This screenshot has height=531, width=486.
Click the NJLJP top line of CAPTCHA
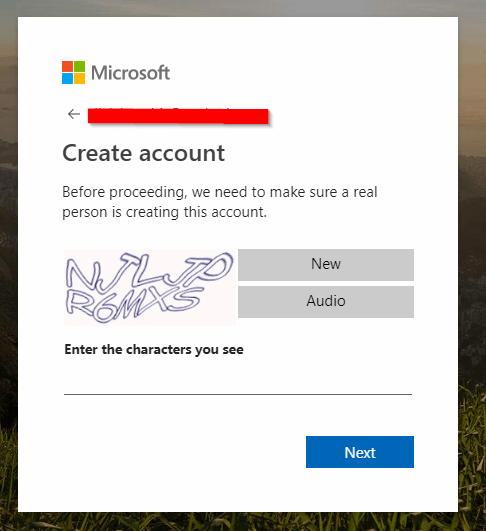pyautogui.click(x=149, y=273)
